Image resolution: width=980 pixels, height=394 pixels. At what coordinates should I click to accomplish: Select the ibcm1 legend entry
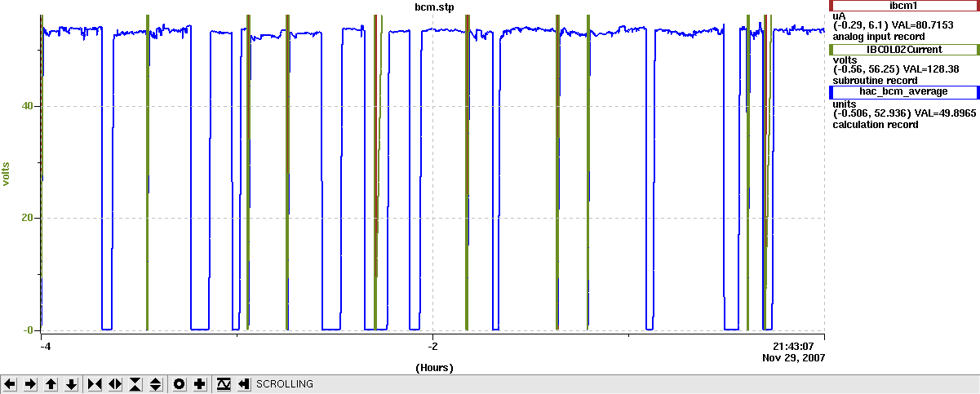tap(902, 6)
